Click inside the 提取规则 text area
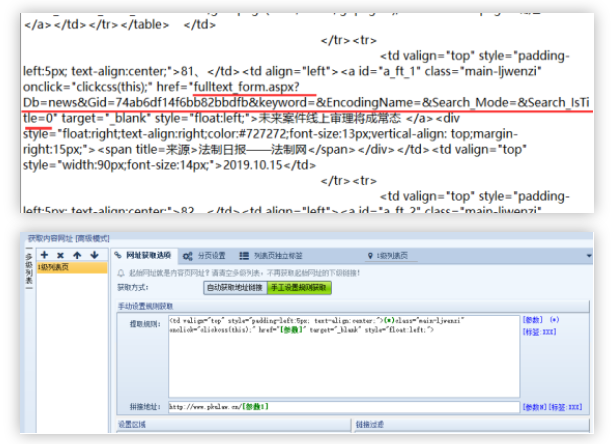Screen dimensions: 611x444 [x=340, y=365]
